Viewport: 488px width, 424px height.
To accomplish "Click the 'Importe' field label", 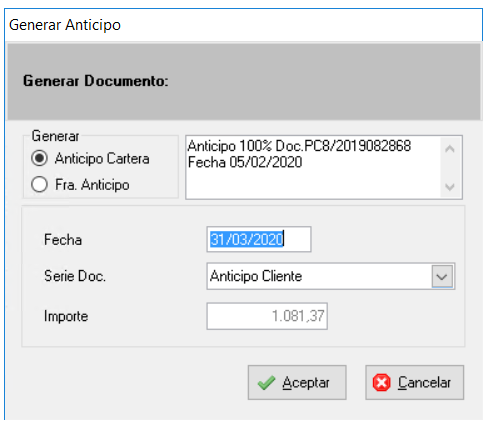I will point(66,316).
